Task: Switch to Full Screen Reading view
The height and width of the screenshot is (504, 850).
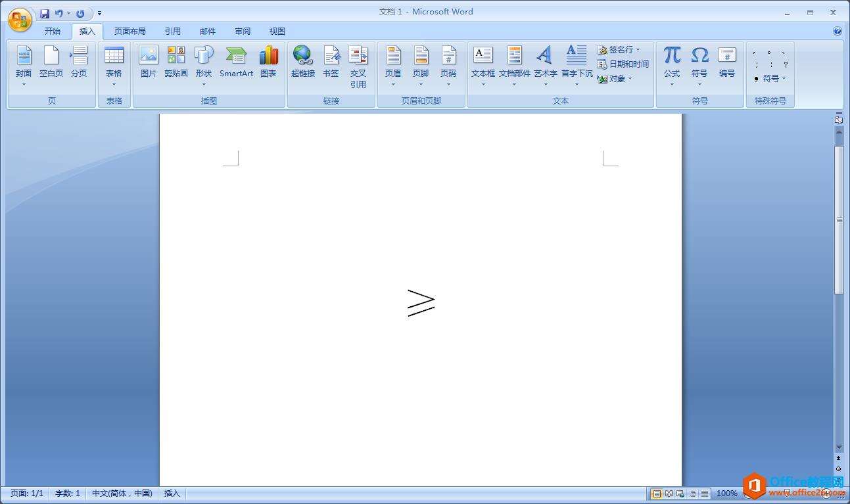Action: [669, 493]
